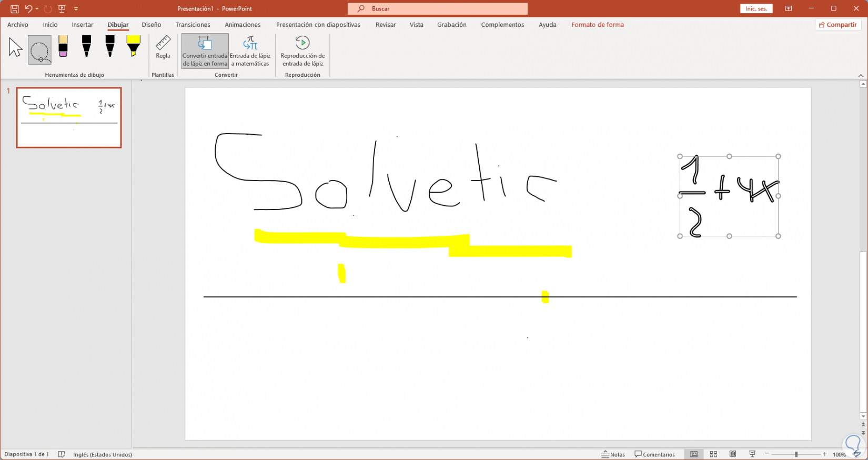Open the spell check status icon

[62, 454]
